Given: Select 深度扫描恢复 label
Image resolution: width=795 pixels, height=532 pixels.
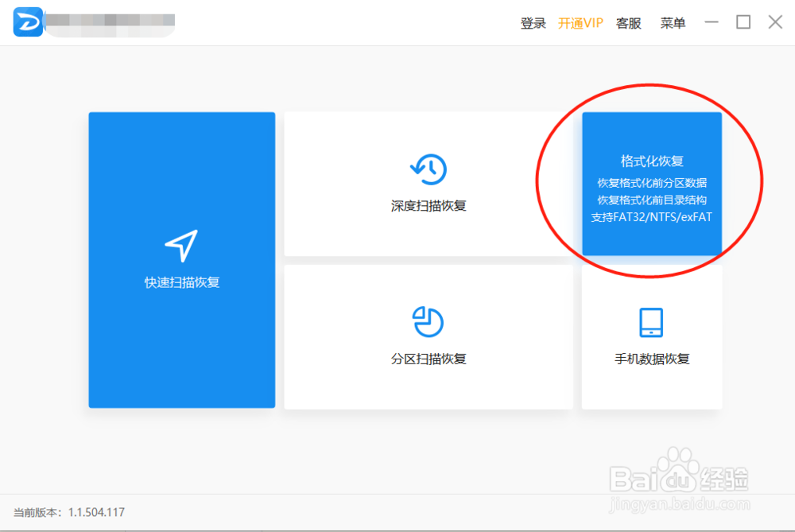Looking at the screenshot, I should (429, 206).
